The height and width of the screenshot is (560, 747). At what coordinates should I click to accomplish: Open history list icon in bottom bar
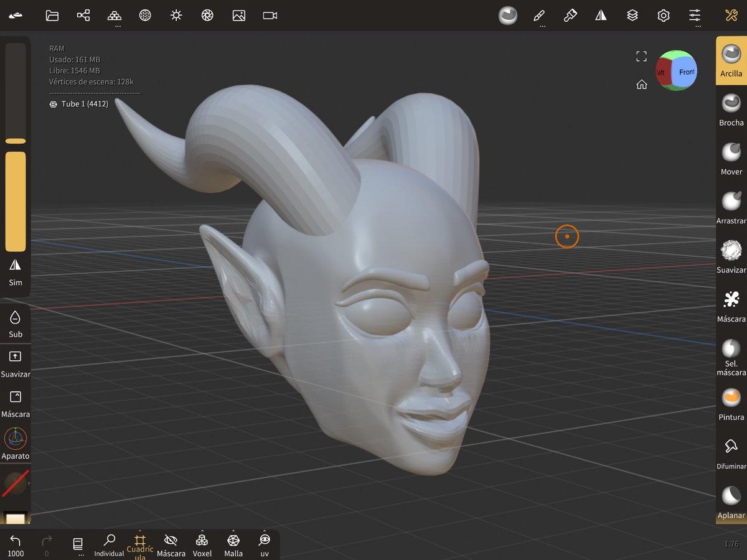coord(78,544)
